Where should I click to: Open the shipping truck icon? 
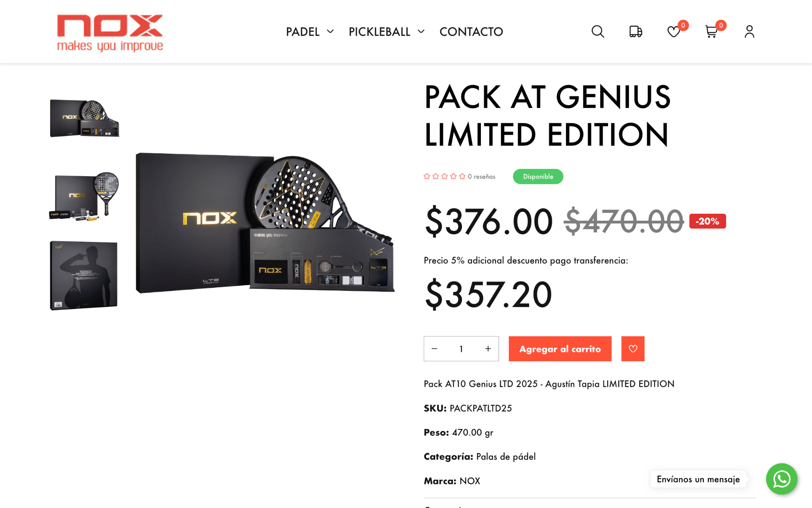point(636,31)
